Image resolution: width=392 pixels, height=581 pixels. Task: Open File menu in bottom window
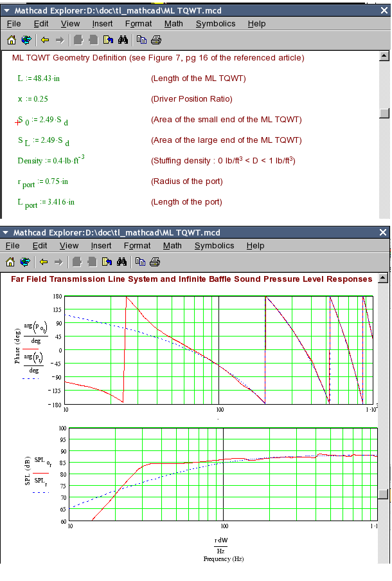coord(13,246)
